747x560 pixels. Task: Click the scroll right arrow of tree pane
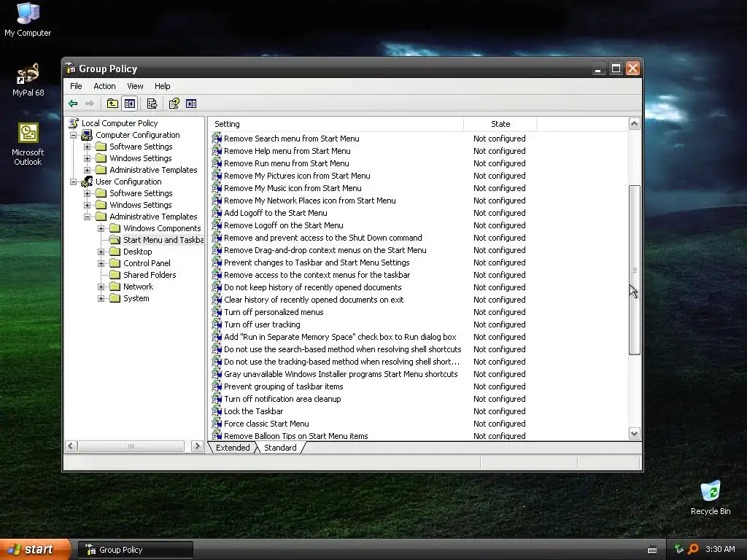[x=197, y=446]
